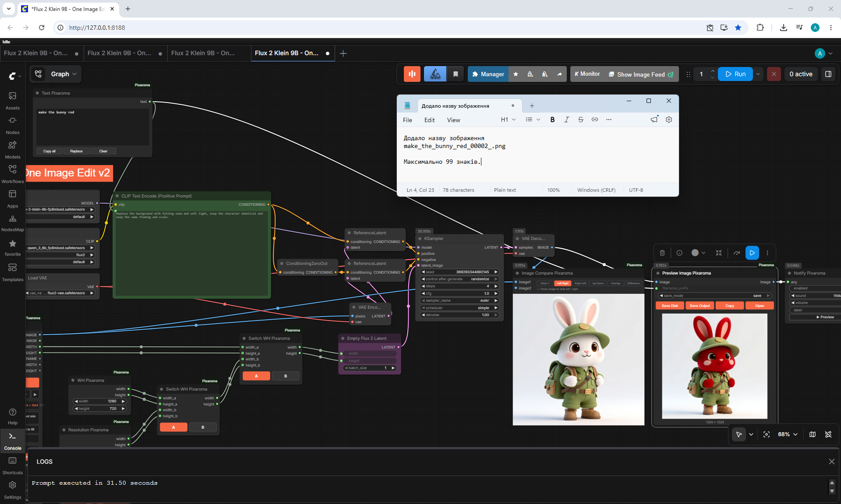The width and height of the screenshot is (841, 504).
Task: Open the Help menu in sidebar
Action: click(x=13, y=416)
